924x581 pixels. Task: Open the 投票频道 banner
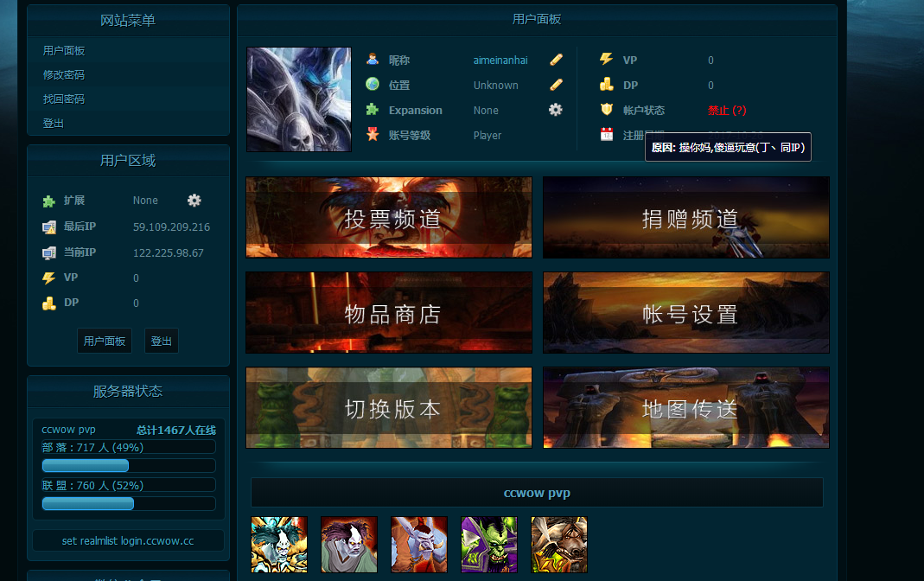pyautogui.click(x=388, y=217)
